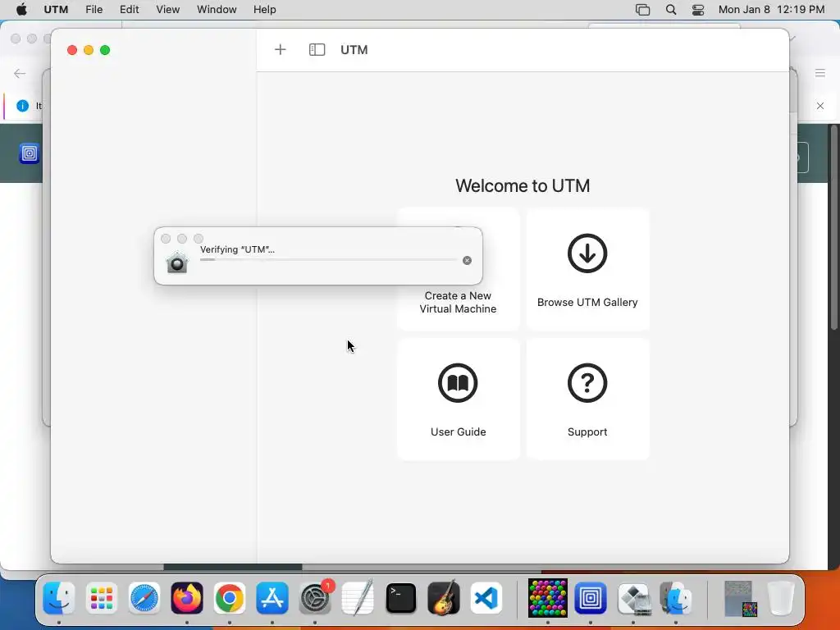This screenshot has width=840, height=630.
Task: Dismiss notification bar in background browser
Action: 820,106
